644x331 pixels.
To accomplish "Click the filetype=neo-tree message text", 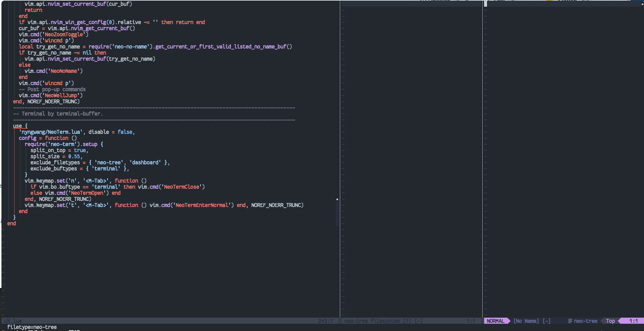I will tap(32, 327).
